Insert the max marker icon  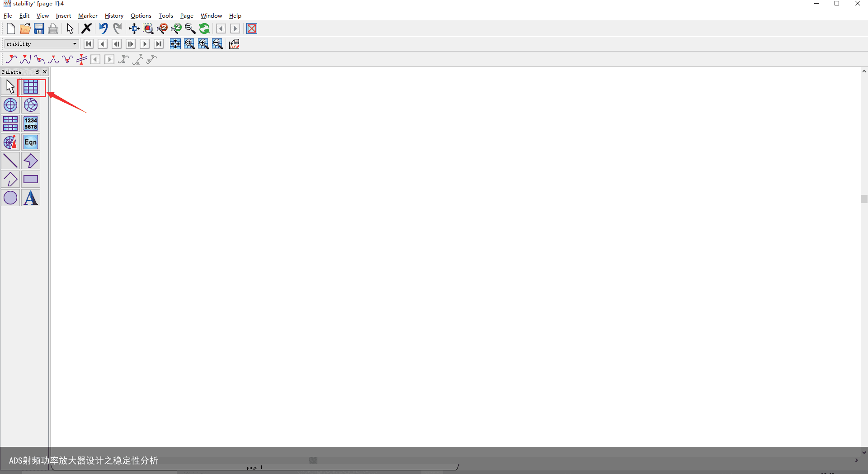pos(53,59)
